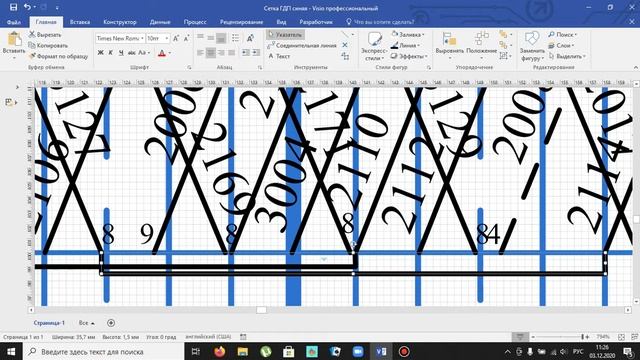This screenshot has height=360, width=640.
Task: Open the Файл menu
Action: pos(14,22)
